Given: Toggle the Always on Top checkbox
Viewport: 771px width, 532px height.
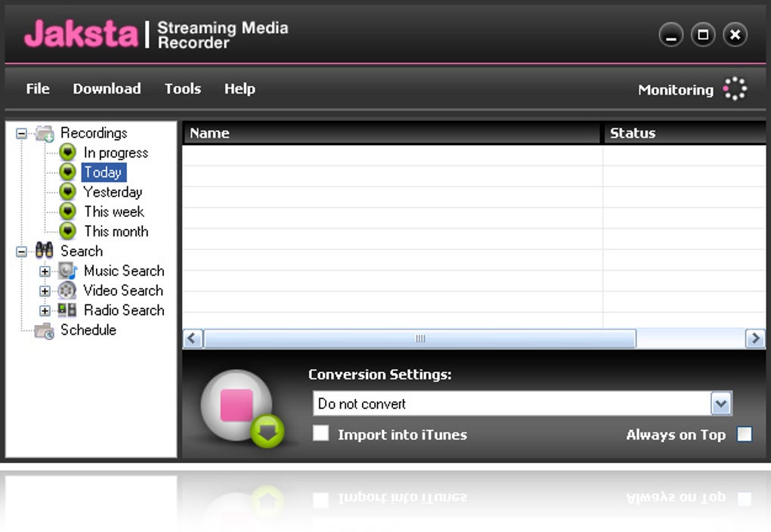Looking at the screenshot, I should pyautogui.click(x=745, y=435).
